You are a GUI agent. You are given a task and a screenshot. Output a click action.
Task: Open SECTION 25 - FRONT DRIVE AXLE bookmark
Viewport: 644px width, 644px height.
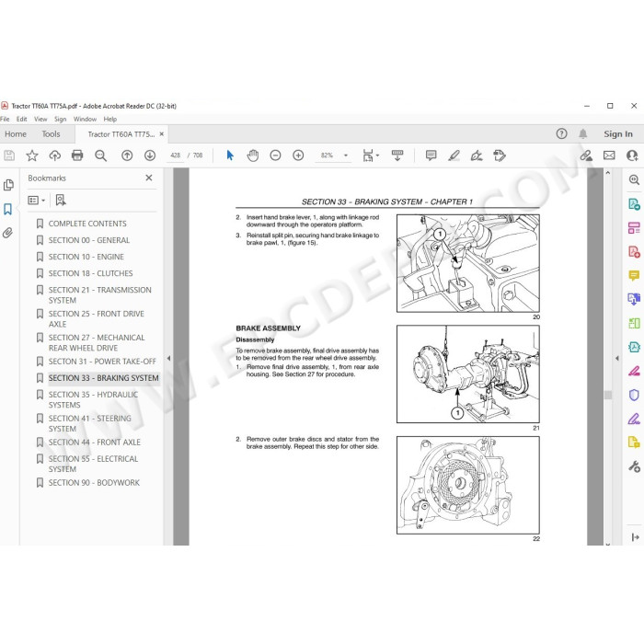[96, 318]
